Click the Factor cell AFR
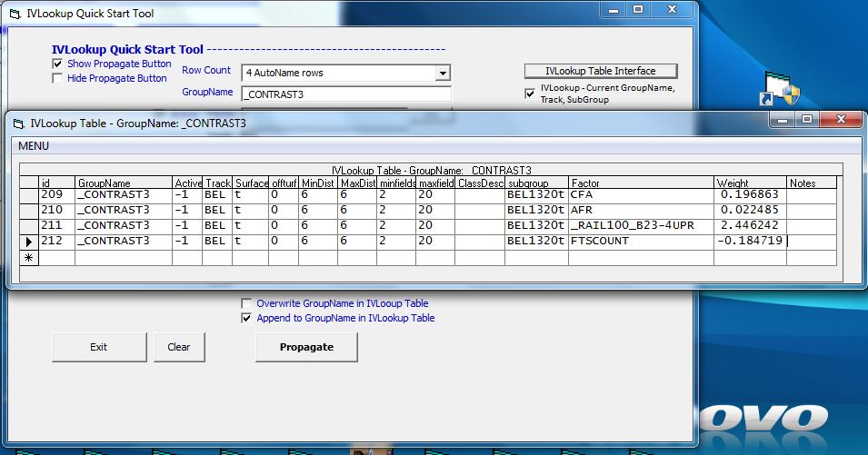 pos(641,211)
